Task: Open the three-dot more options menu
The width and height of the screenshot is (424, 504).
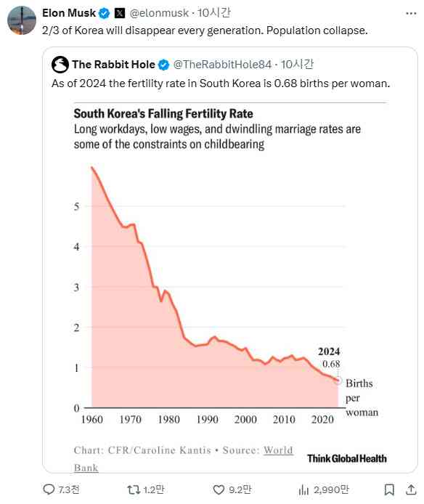Action: [411, 14]
